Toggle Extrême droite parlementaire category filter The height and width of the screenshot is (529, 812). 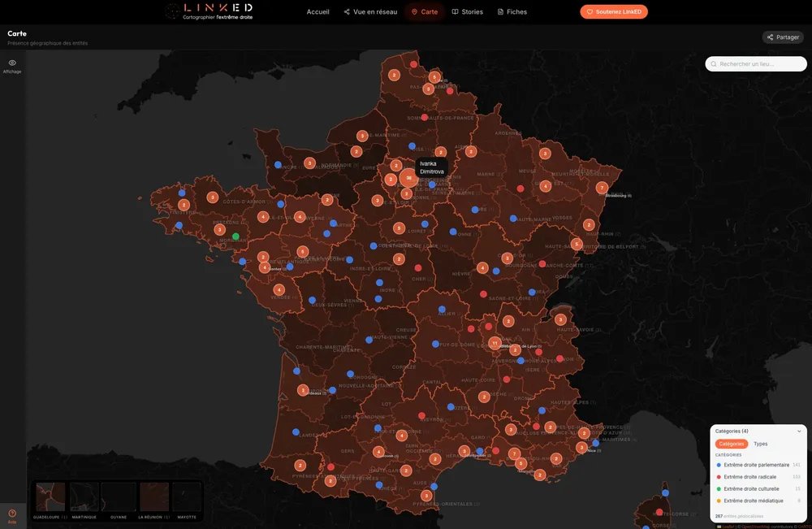click(758, 465)
